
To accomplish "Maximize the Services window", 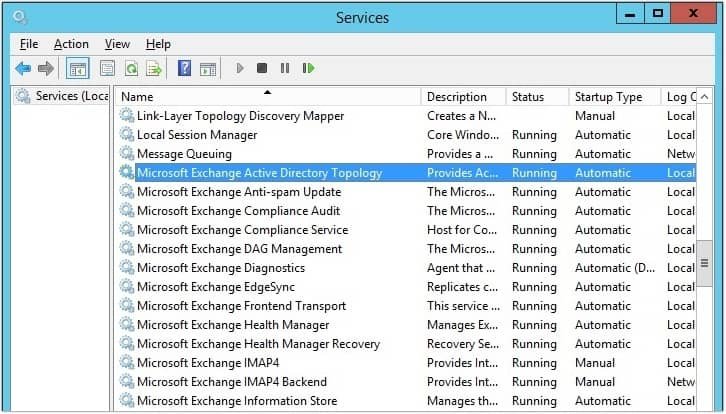I will (x=657, y=14).
